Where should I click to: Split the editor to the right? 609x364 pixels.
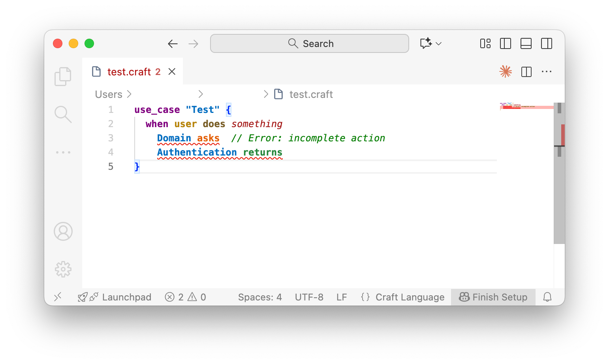coord(526,72)
